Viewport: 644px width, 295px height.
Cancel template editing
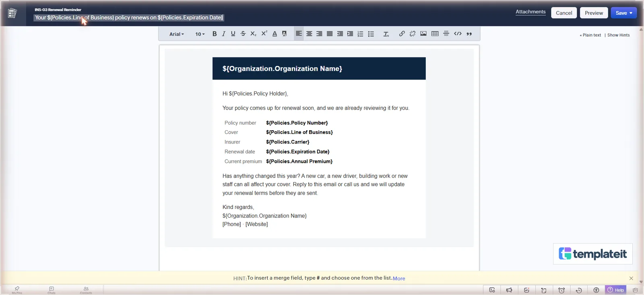[564, 13]
